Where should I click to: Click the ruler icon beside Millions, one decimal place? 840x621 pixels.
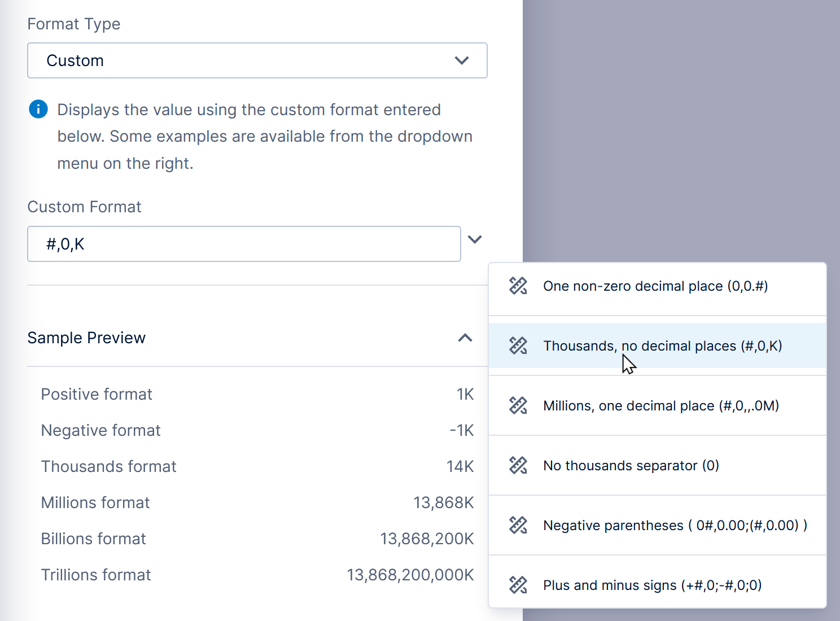[518, 405]
